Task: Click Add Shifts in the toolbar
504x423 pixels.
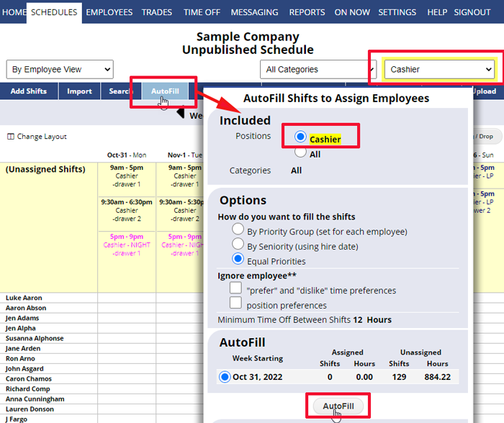Action: [x=28, y=91]
